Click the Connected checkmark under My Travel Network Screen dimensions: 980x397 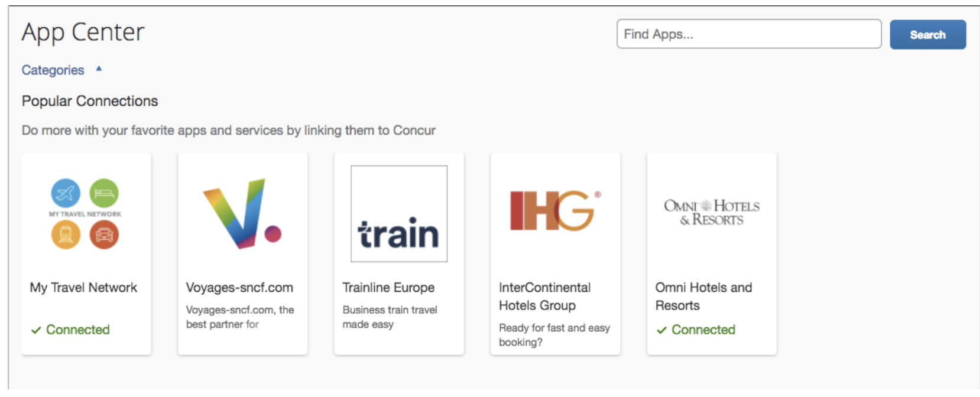click(36, 330)
